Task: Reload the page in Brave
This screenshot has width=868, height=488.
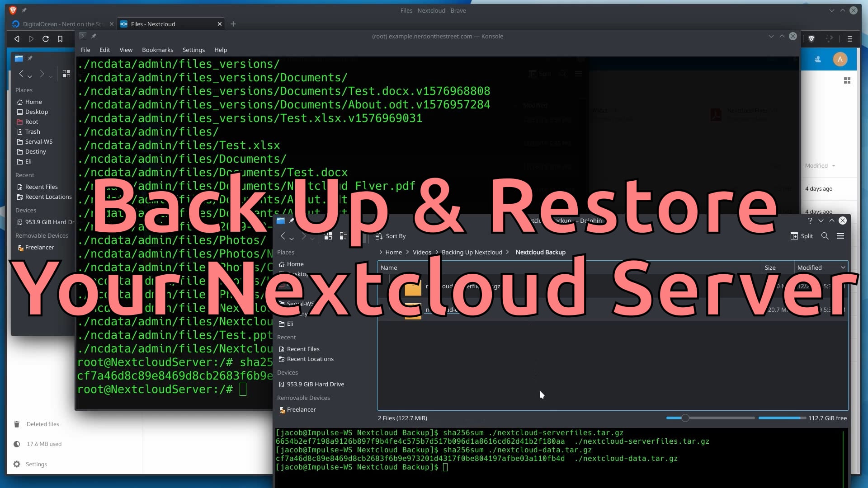Action: coord(46,39)
